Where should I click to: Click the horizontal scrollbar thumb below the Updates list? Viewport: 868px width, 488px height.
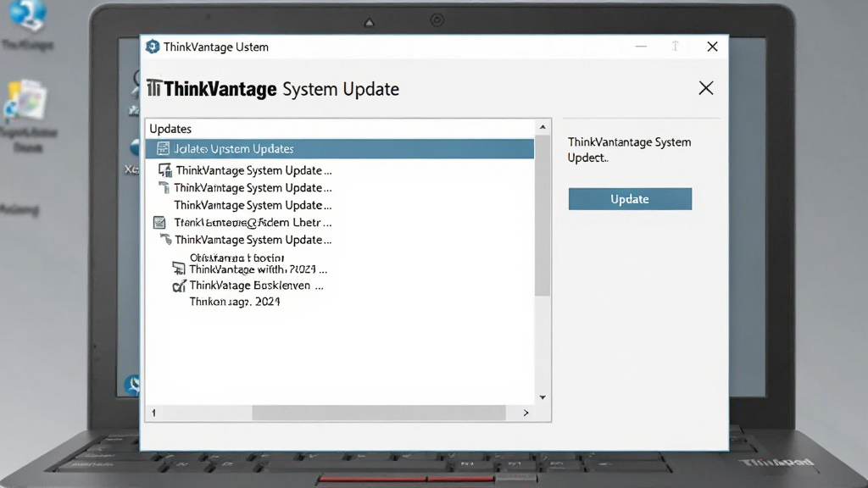379,413
